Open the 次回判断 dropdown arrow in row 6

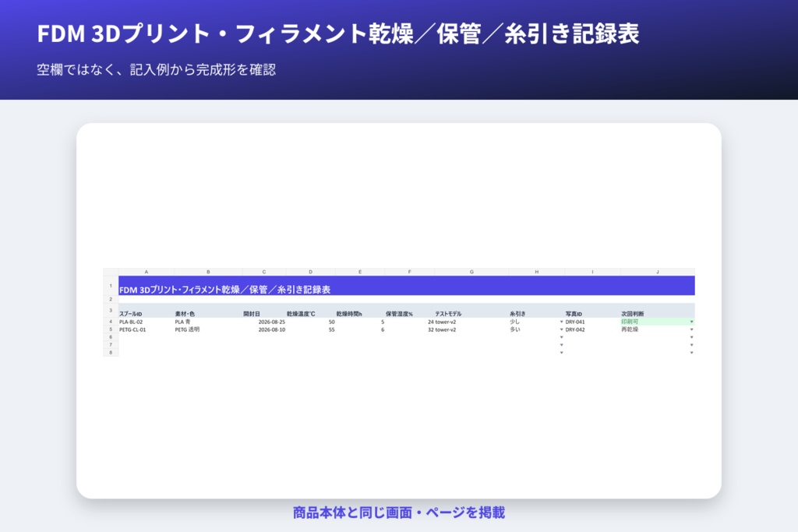pyautogui.click(x=691, y=337)
